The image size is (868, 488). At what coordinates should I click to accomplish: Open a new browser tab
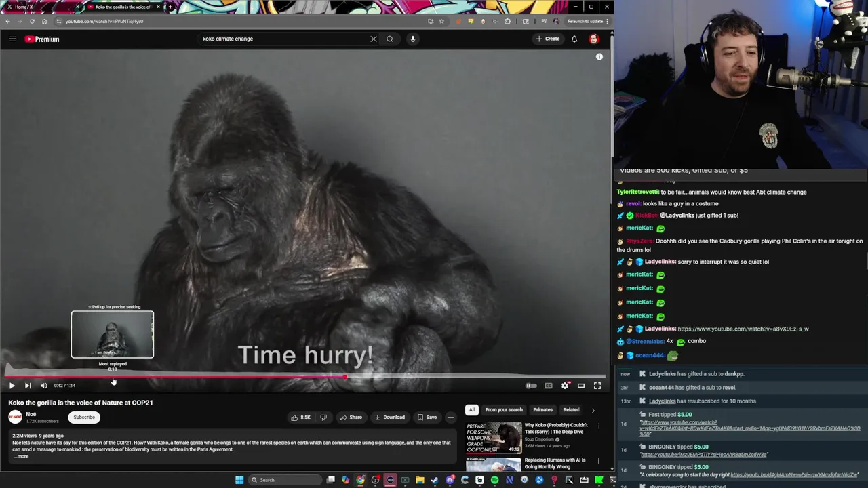[x=170, y=7]
